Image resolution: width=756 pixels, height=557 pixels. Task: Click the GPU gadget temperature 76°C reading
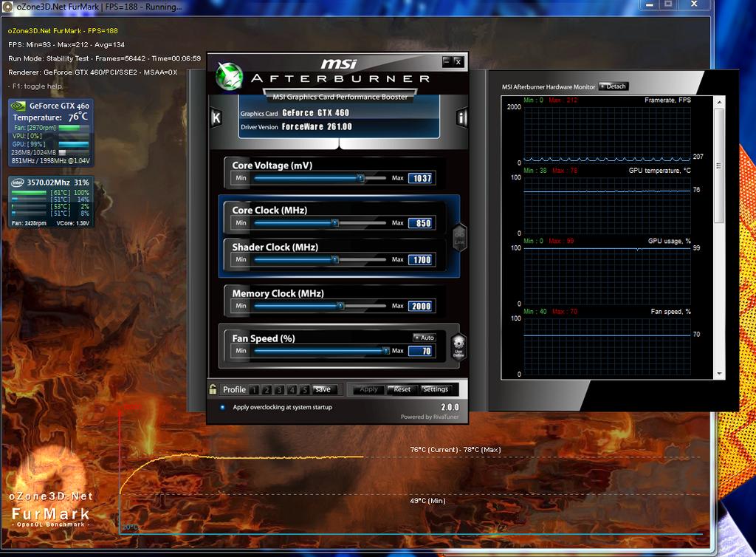(78, 117)
